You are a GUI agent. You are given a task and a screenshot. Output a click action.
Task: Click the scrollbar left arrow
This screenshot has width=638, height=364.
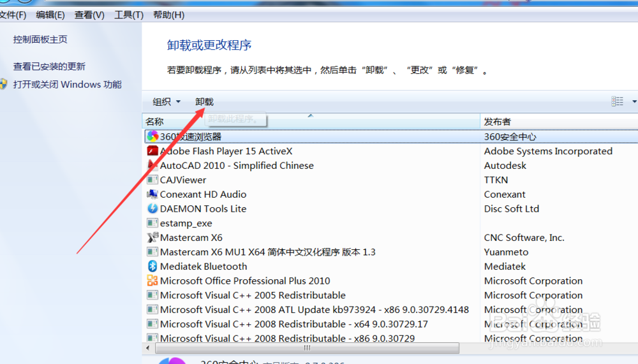[x=148, y=348]
